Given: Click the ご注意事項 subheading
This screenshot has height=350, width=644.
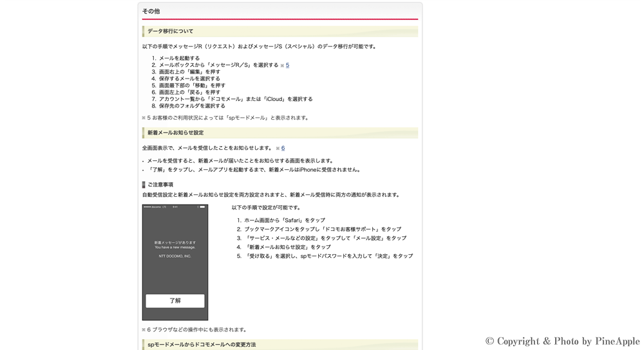Looking at the screenshot, I should pos(160,185).
